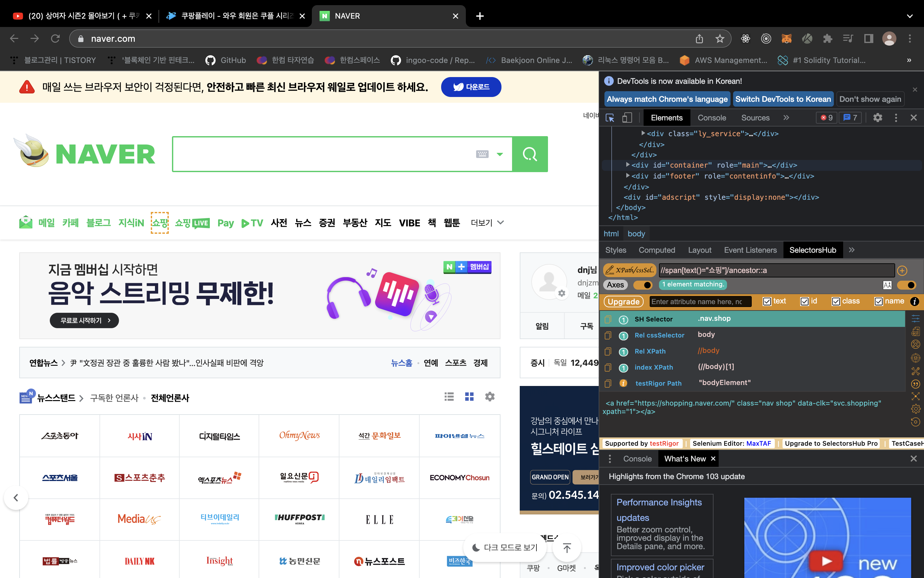Click the SelectorsHub info icon beside name
The image size is (924, 578).
click(x=914, y=302)
